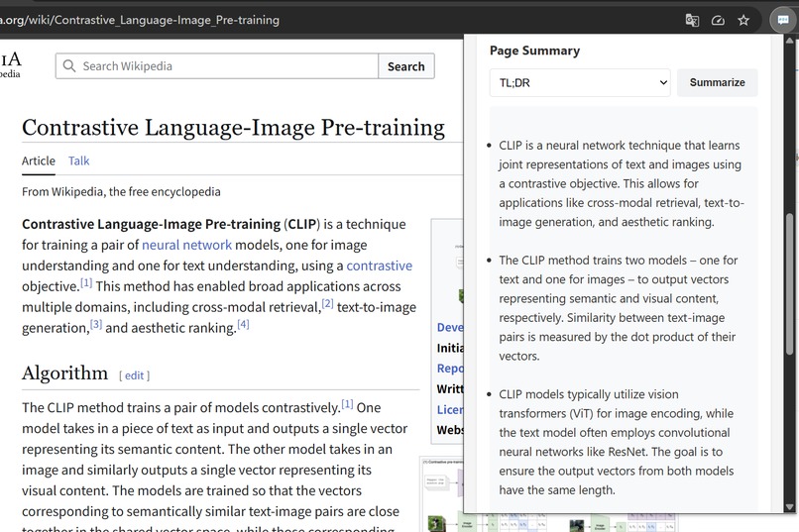Switch to the Talk tab
The image size is (799, 532).
tap(79, 160)
